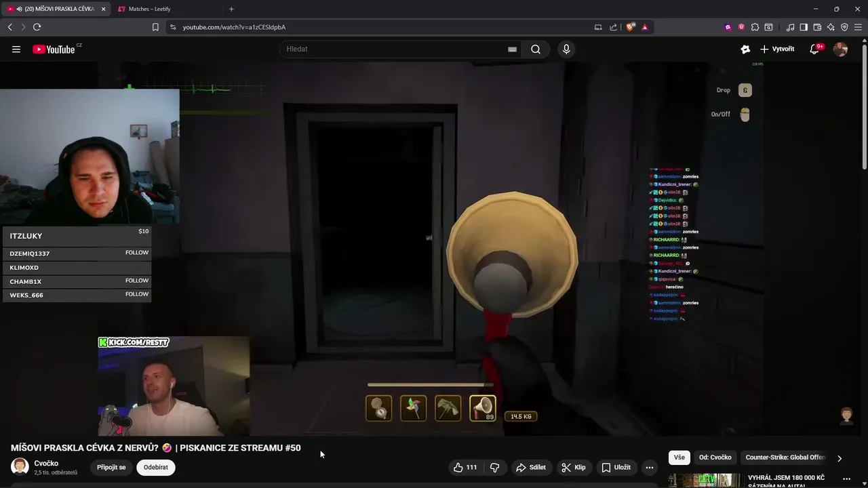Image resolution: width=868 pixels, height=488 pixels.
Task: Reload the YouTube page
Action: point(37,27)
